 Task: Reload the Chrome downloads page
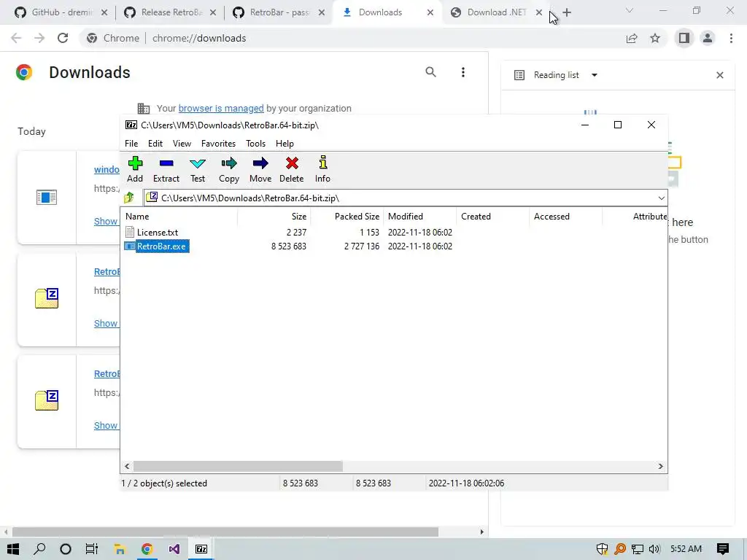tap(63, 38)
